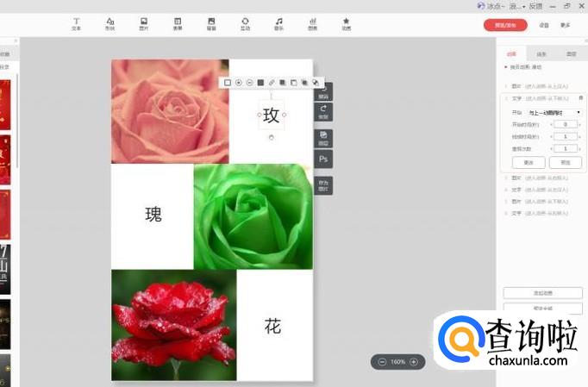Open the user account dropdown in title bar
Viewport: 588px width, 387px height.
518,6
